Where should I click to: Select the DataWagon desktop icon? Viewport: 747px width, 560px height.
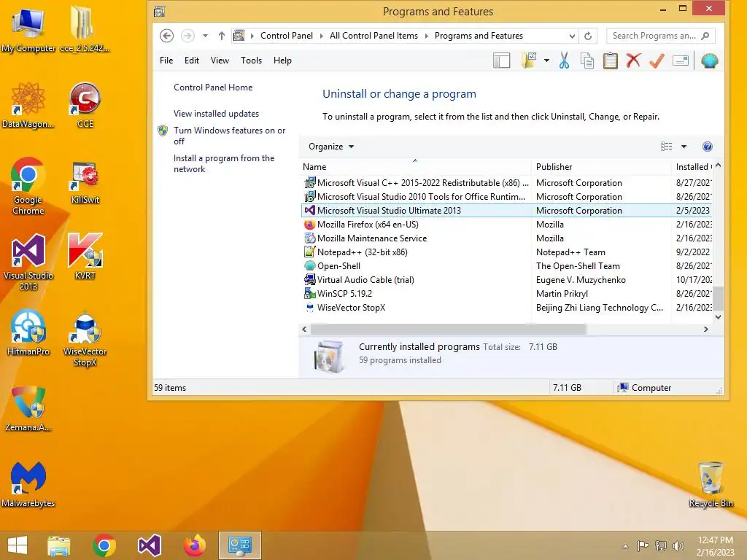click(28, 105)
